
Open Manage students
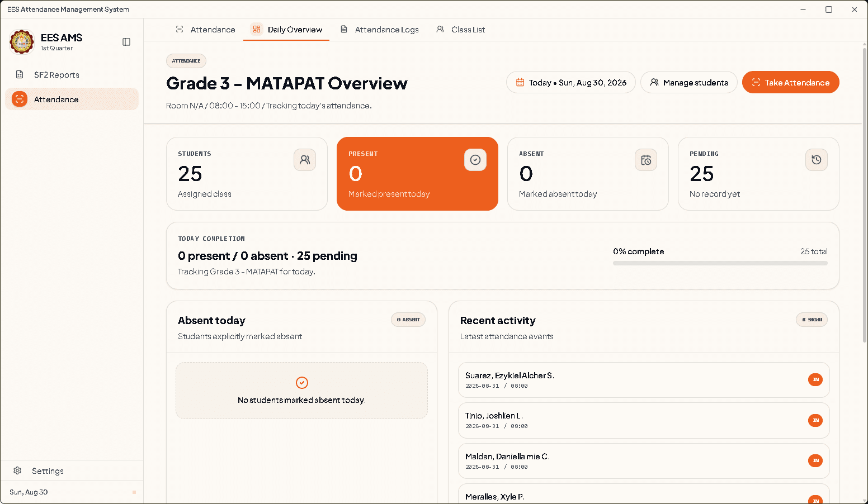coord(689,83)
